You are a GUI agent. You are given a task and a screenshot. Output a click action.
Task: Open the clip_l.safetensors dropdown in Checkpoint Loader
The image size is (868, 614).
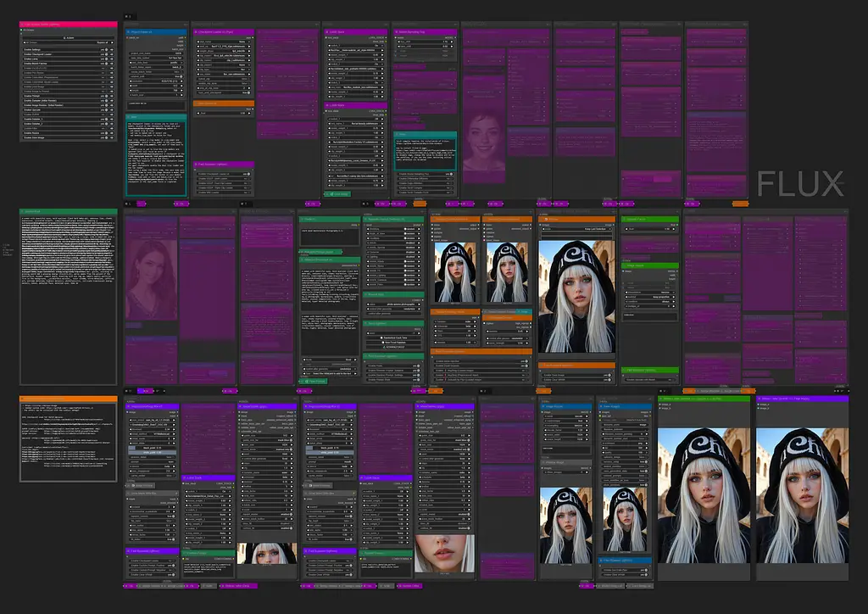coord(224,60)
